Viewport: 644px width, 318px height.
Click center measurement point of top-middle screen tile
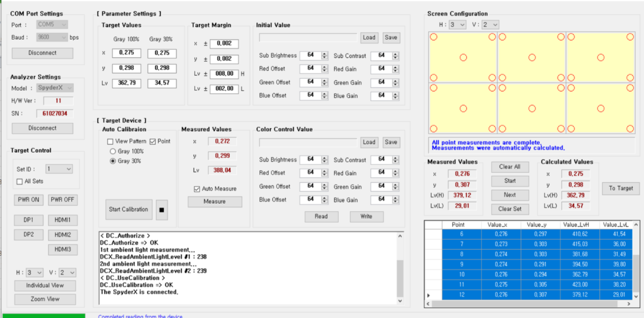532,57
